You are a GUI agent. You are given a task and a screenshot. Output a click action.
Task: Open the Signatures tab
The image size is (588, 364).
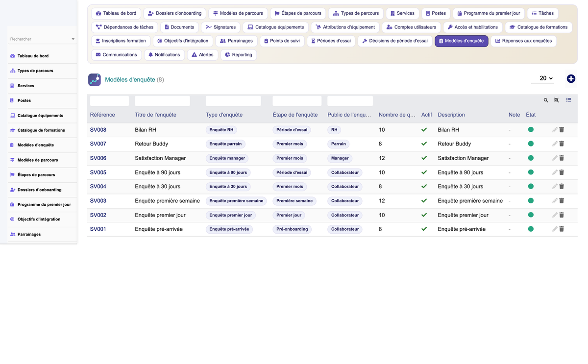(x=220, y=27)
